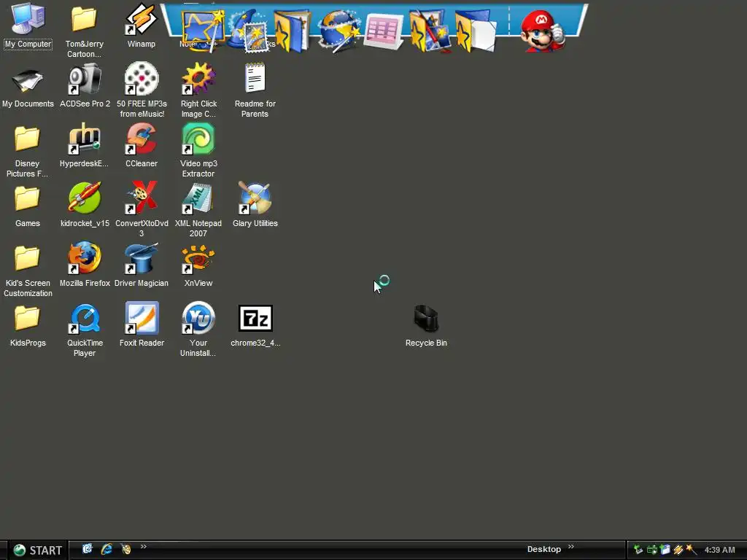Launch XML Notepad 2007
The image size is (747, 560).
(198, 209)
